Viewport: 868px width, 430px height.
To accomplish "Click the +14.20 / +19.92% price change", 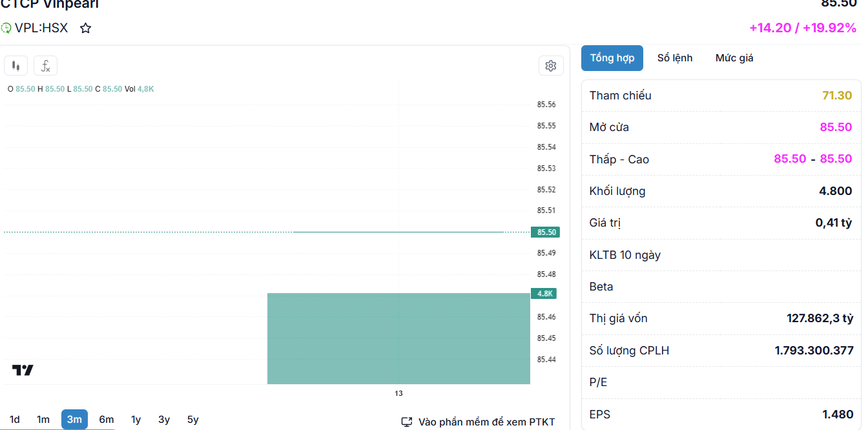I will click(803, 28).
